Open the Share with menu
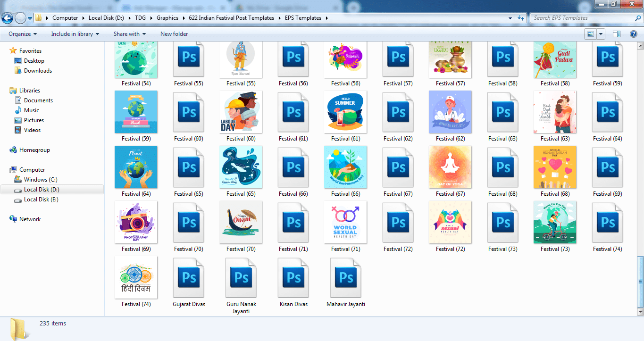 coord(129,34)
